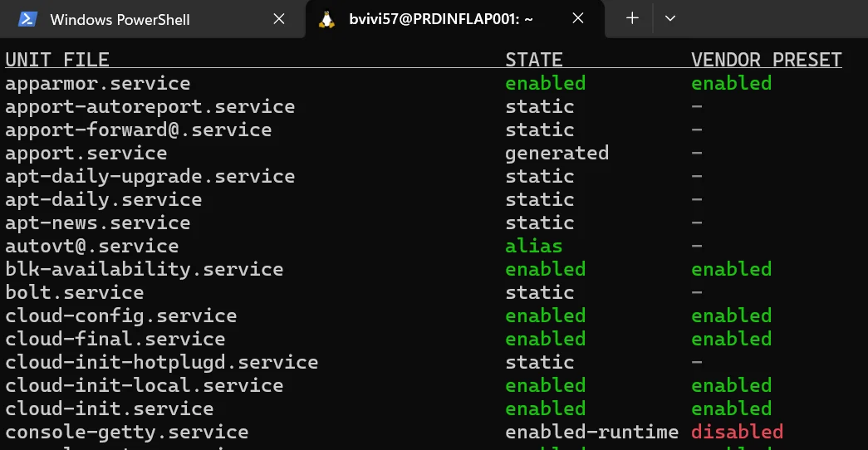Click the 'enabled-runtime' state text

[x=591, y=433]
